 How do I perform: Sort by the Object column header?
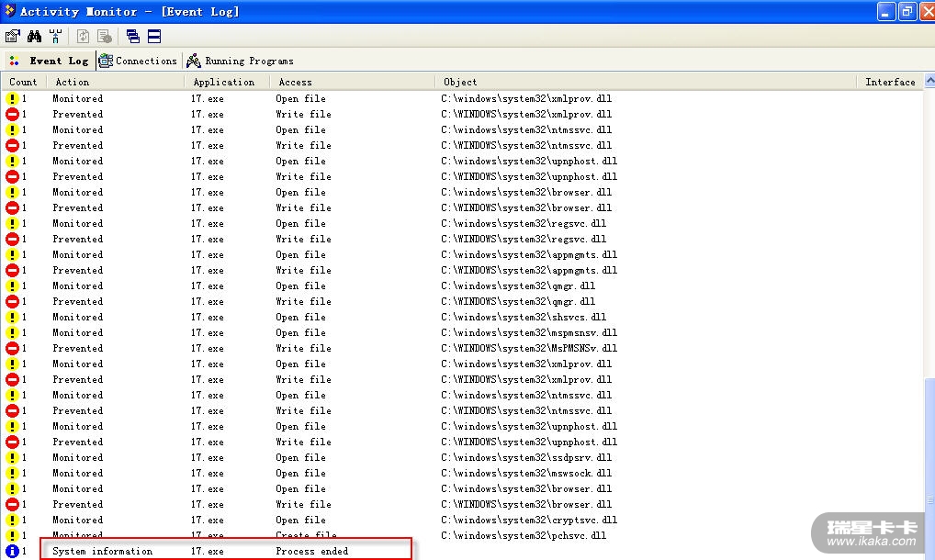(x=646, y=83)
